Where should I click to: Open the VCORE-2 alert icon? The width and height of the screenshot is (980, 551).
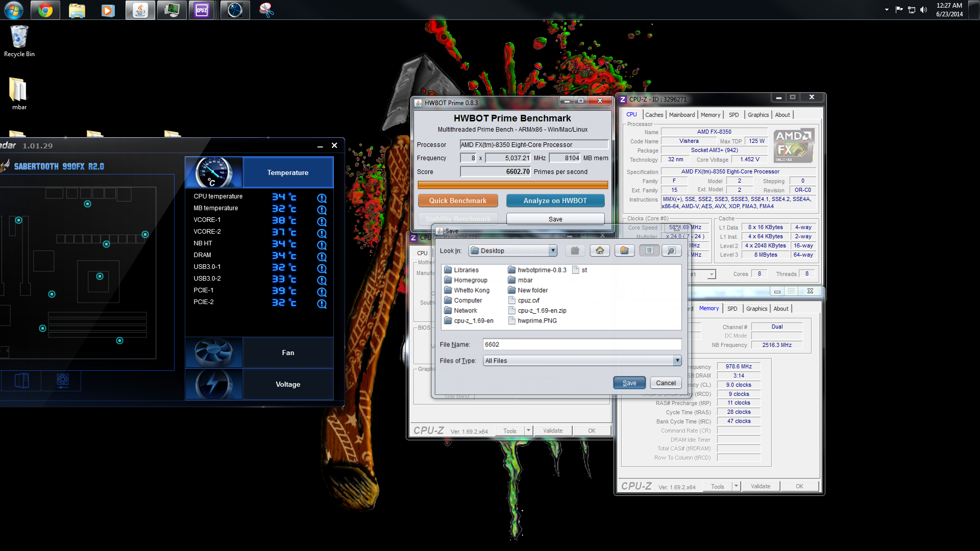click(322, 233)
